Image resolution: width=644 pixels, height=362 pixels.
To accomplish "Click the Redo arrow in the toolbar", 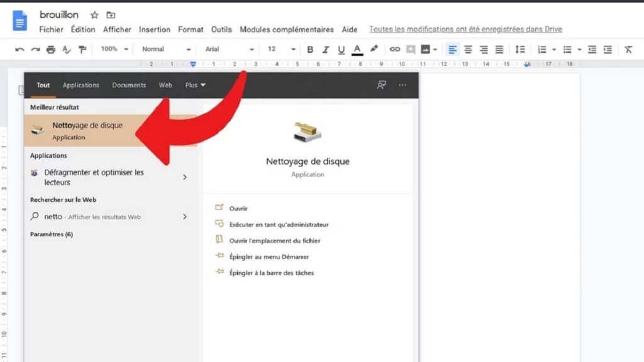I will 35,50.
